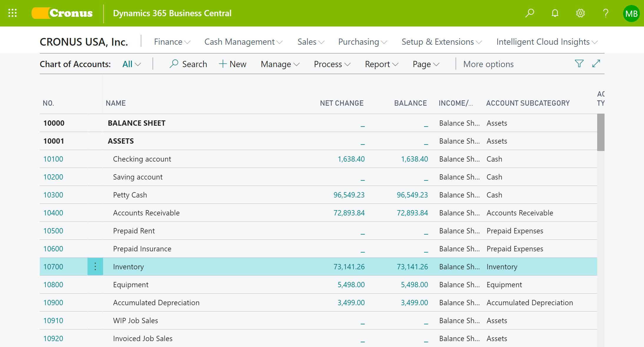Open account 10500 link
644x347 pixels.
[x=53, y=231]
